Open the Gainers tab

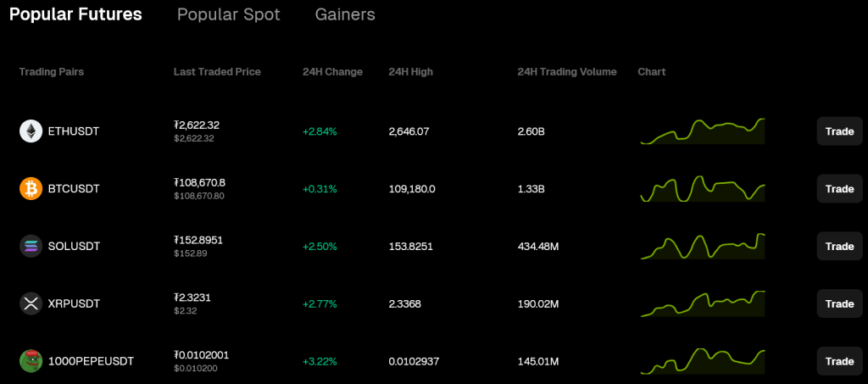[x=344, y=14]
